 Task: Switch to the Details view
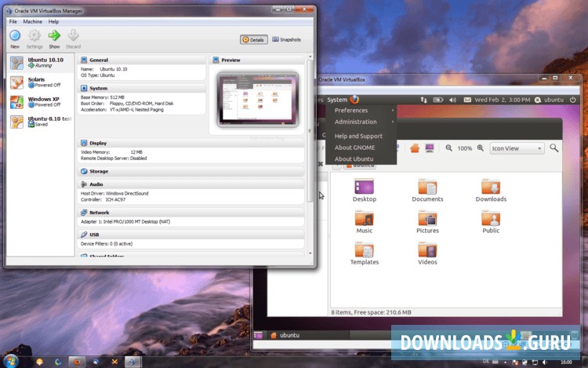tap(254, 40)
